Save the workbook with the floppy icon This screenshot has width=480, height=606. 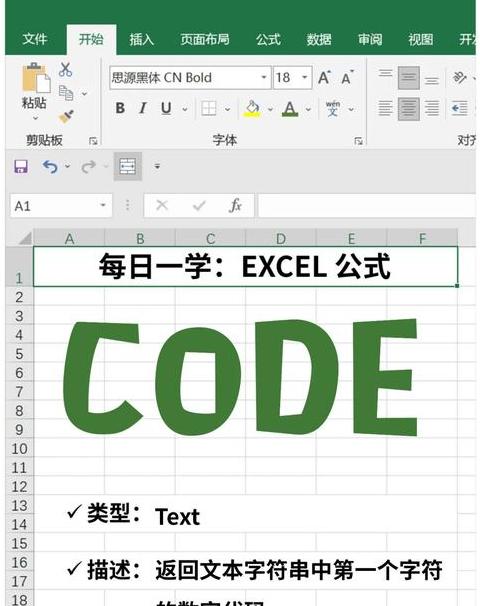[x=21, y=167]
